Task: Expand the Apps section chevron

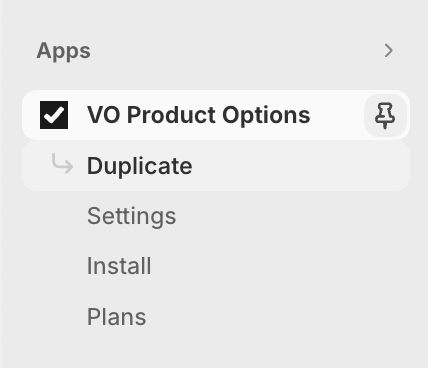Action: 388,51
